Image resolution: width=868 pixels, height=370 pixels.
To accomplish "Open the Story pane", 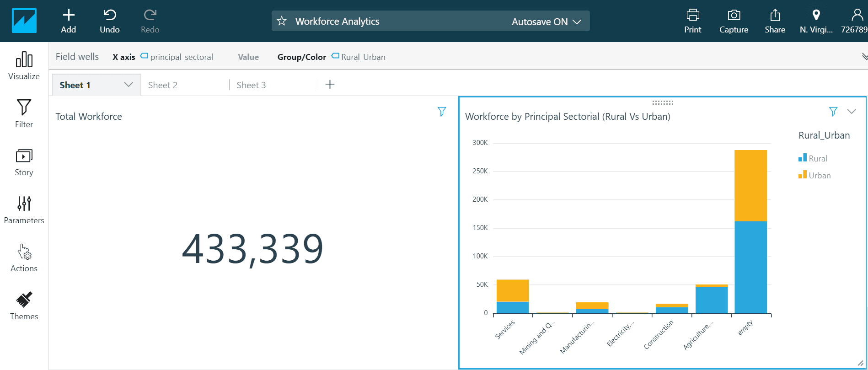I will click(x=24, y=162).
